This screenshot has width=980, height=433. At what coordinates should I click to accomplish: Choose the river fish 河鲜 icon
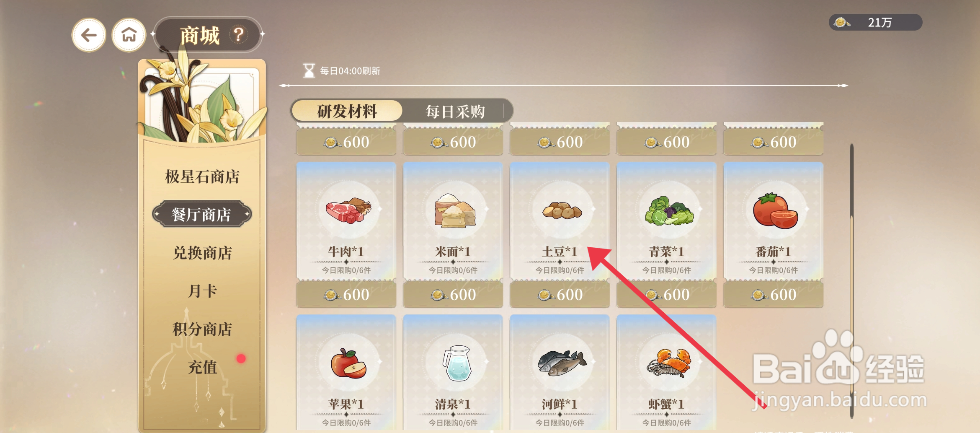click(x=562, y=363)
